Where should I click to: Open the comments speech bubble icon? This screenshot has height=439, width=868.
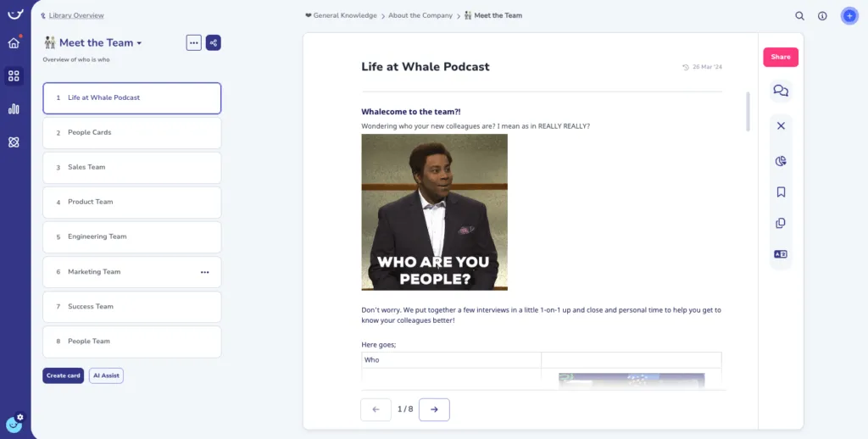pyautogui.click(x=781, y=91)
